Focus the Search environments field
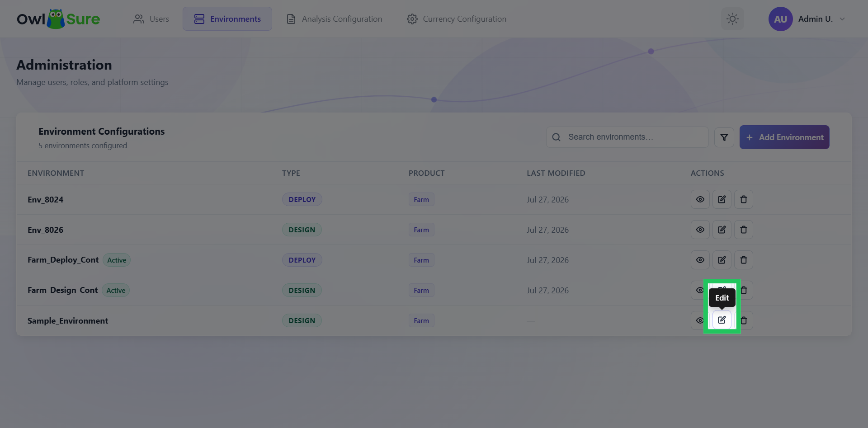 [x=627, y=137]
